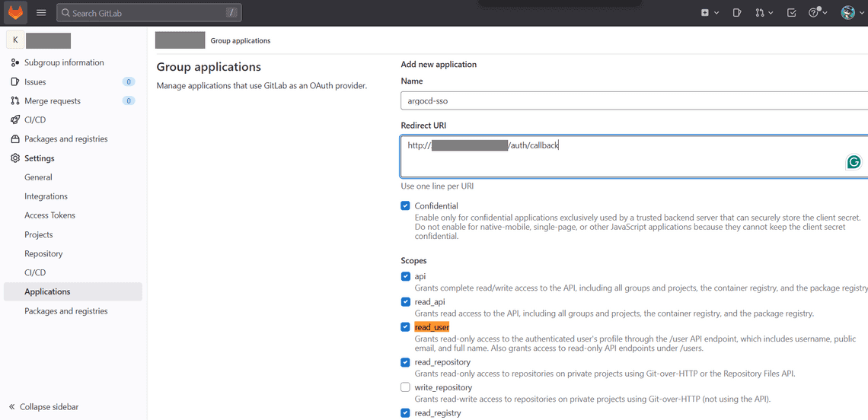The height and width of the screenshot is (420, 868).
Task: Go to Integrations settings page
Action: pos(46,196)
